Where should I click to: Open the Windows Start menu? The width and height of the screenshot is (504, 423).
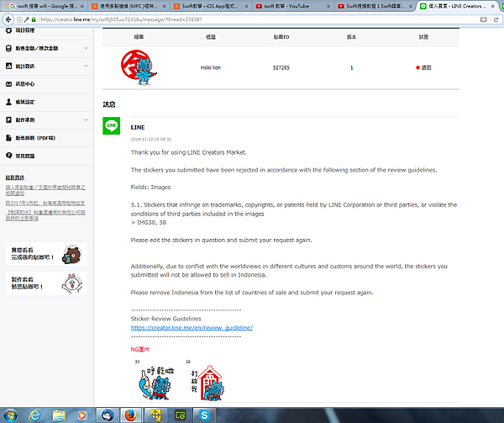[10, 415]
